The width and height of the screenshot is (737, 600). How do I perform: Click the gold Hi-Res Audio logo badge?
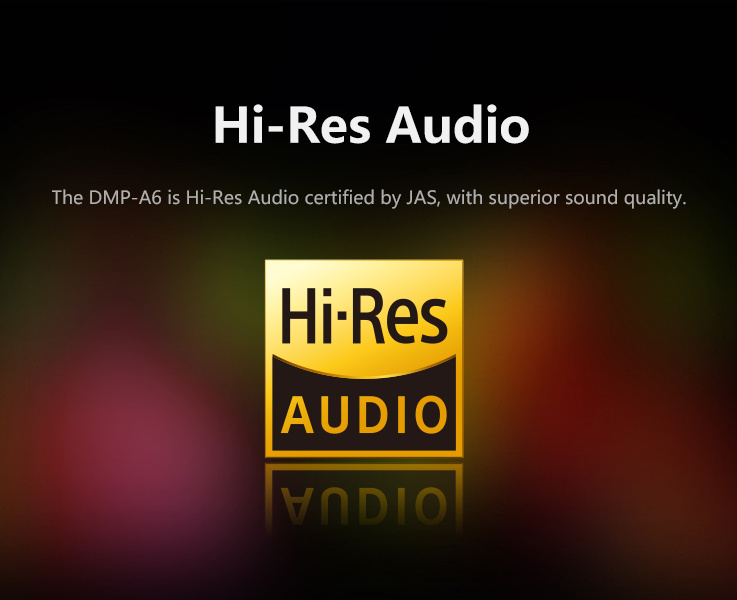point(364,358)
